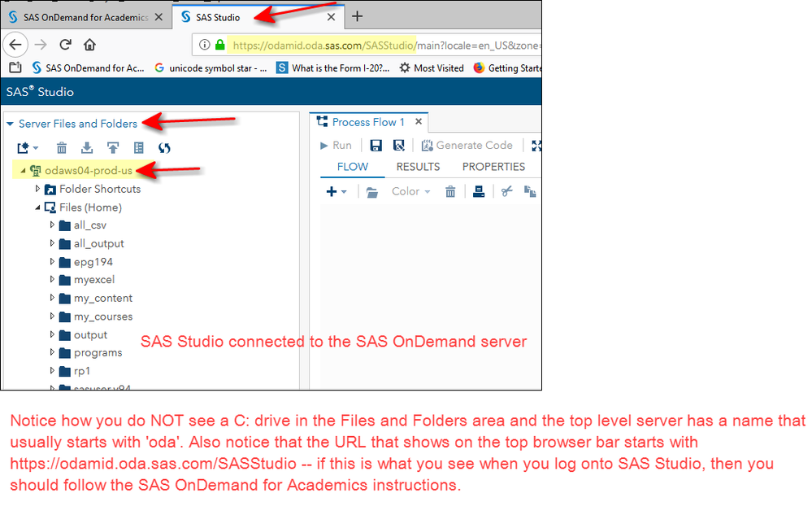The width and height of the screenshot is (812, 515).
Task: Switch to the RESULTS tab
Action: (x=418, y=167)
